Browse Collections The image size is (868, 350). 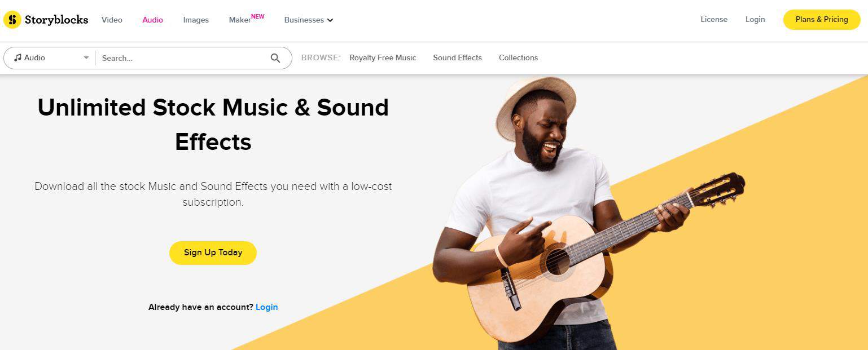518,57
